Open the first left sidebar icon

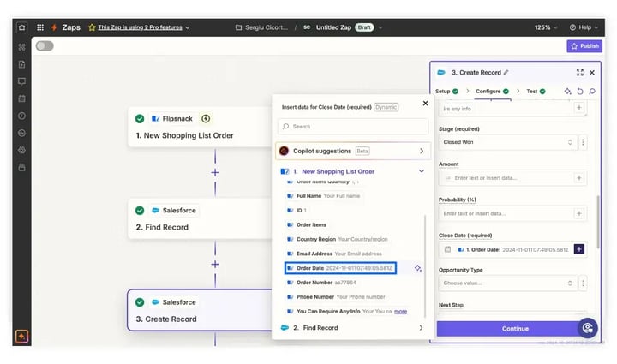pyautogui.click(x=21, y=47)
